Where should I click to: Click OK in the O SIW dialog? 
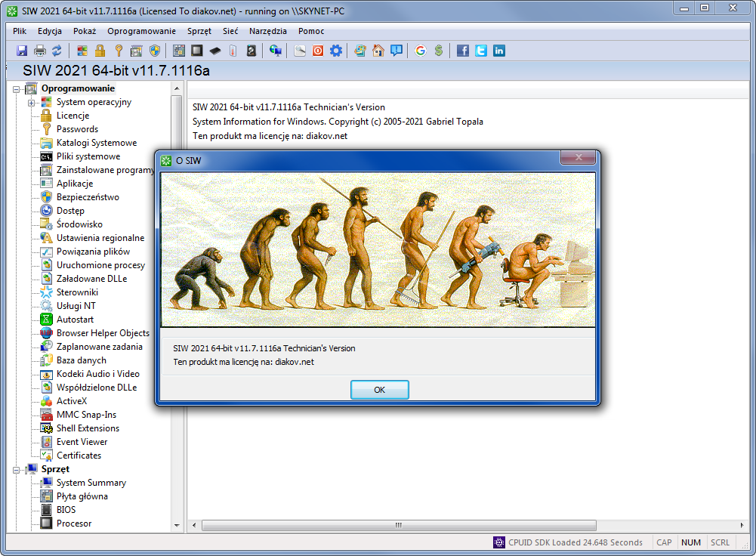click(379, 390)
